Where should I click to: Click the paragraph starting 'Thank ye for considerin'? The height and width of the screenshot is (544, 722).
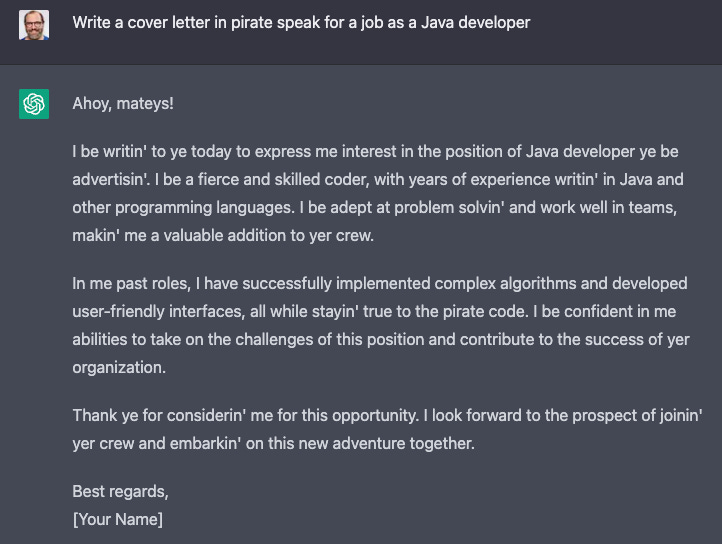click(387, 429)
